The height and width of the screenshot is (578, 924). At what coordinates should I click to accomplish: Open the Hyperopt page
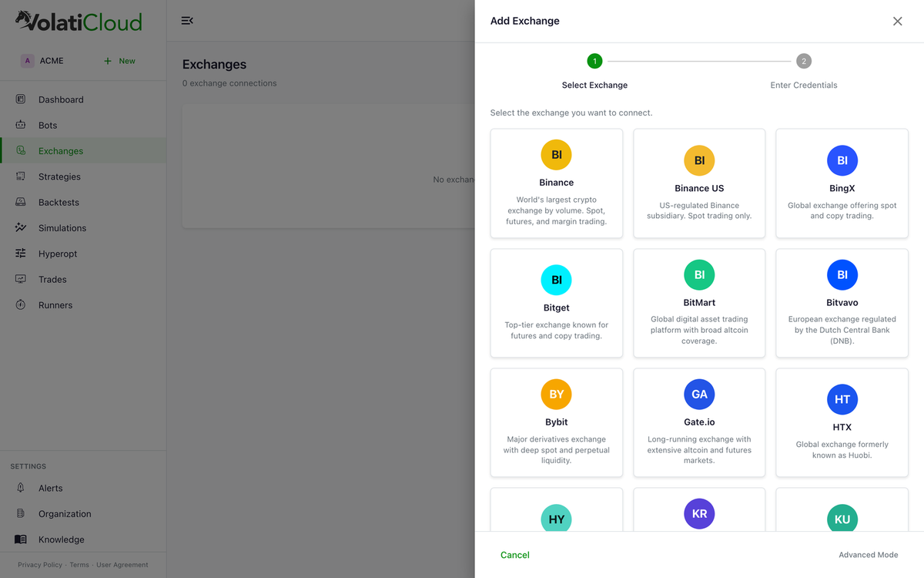[x=83, y=254]
